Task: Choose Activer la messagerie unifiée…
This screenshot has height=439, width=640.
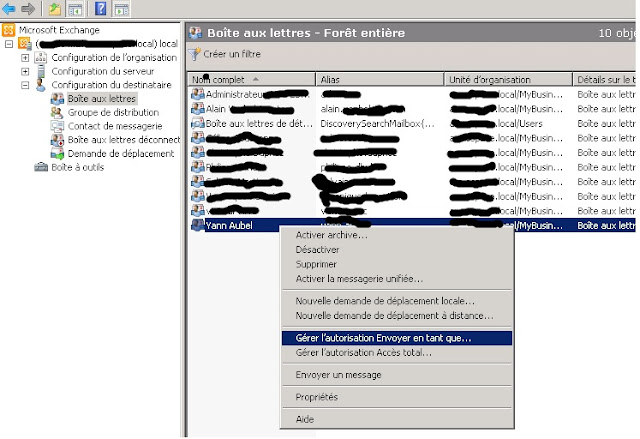Action: [x=397, y=279]
